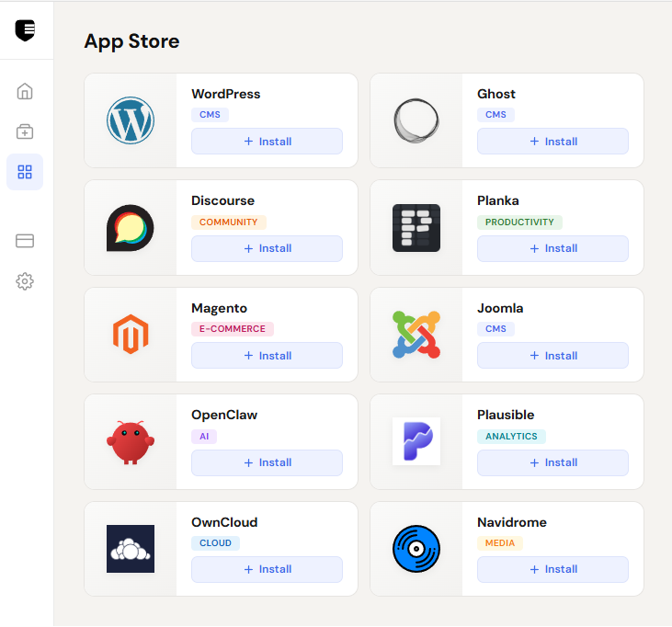Click the Plausible title text
The width and height of the screenshot is (672, 627).
(x=506, y=415)
